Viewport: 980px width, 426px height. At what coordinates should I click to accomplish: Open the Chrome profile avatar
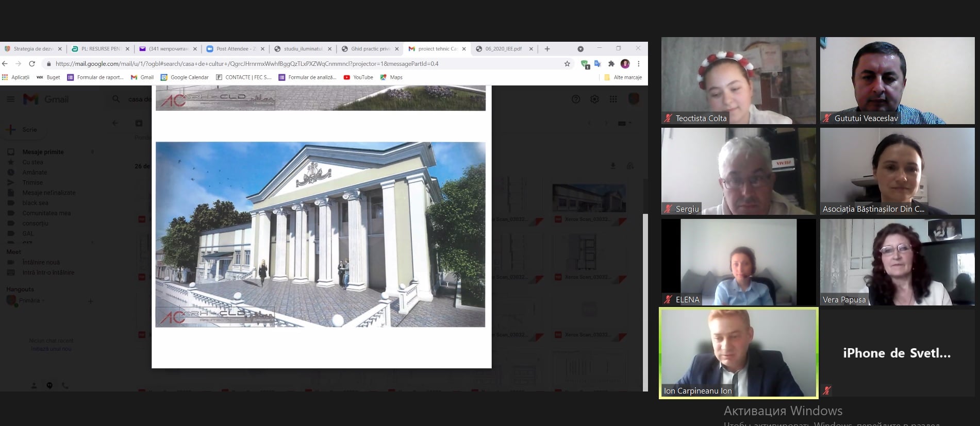625,64
